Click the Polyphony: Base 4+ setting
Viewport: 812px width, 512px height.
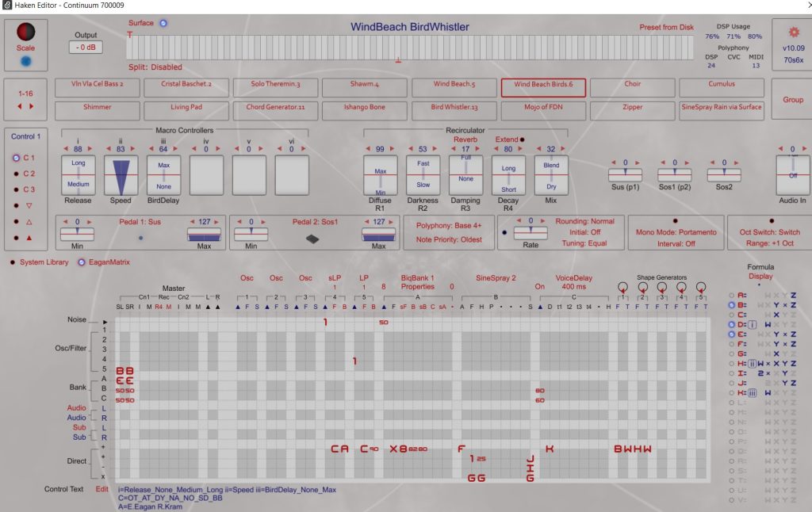449,226
